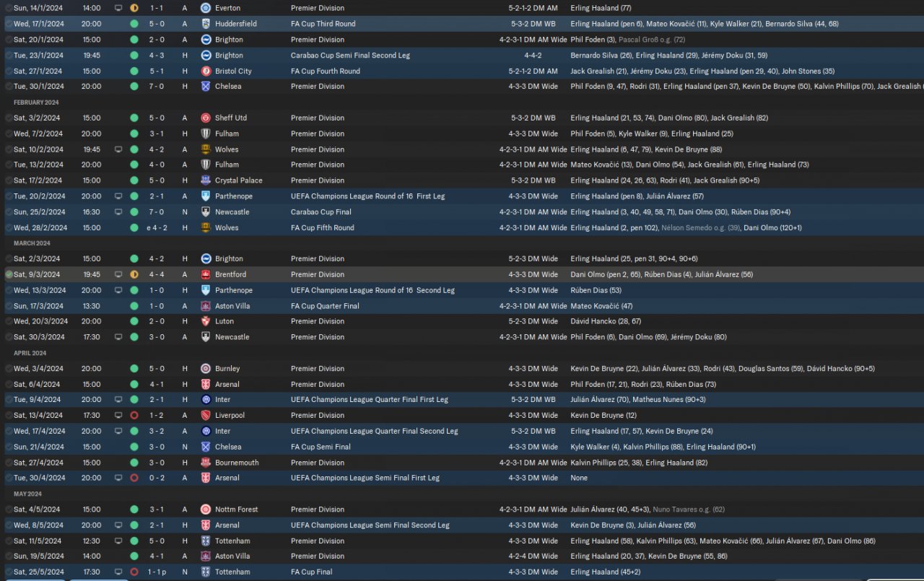Click the MAY 2024 month header
This screenshot has height=581, width=924.
27,494
